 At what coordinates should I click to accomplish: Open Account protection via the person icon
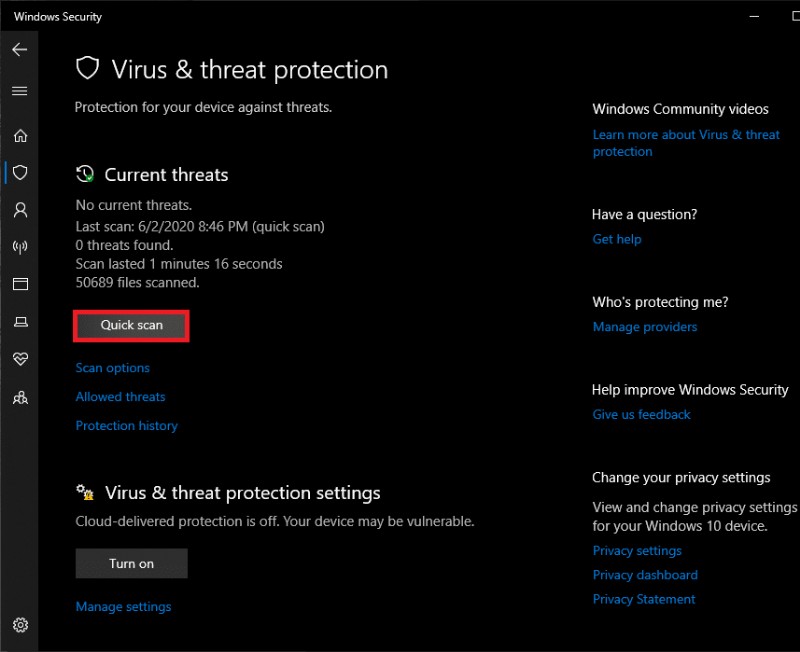click(19, 209)
